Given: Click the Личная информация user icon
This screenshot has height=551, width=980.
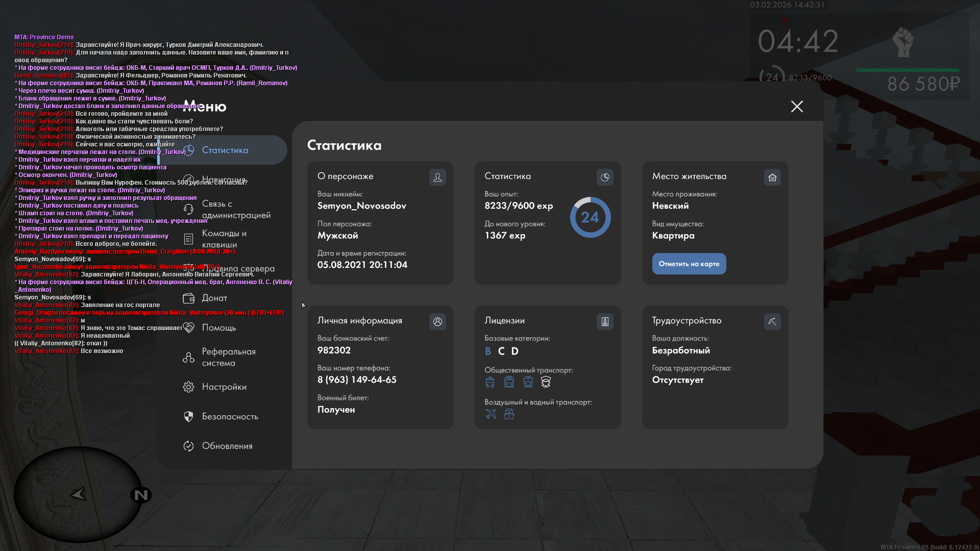Looking at the screenshot, I should click(x=437, y=321).
